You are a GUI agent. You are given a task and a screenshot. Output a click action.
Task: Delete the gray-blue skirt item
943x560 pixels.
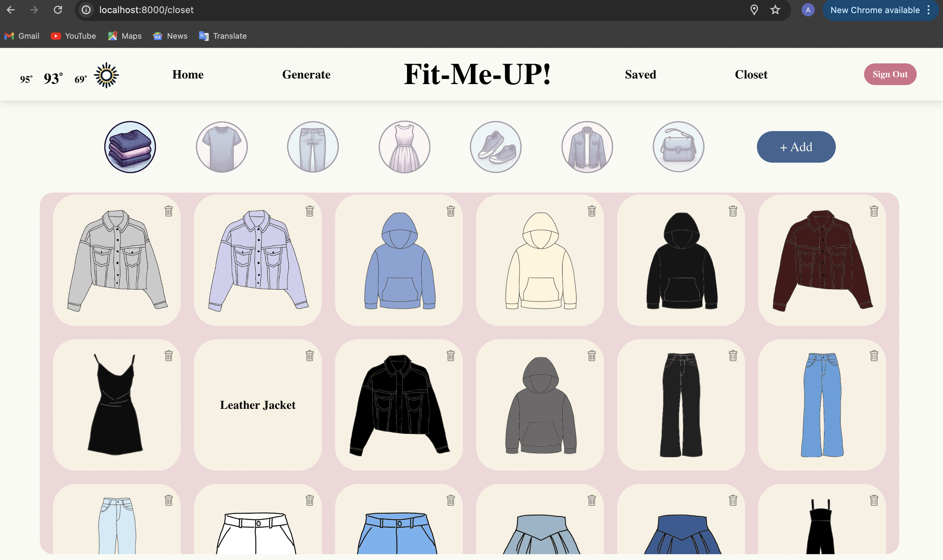tap(592, 500)
